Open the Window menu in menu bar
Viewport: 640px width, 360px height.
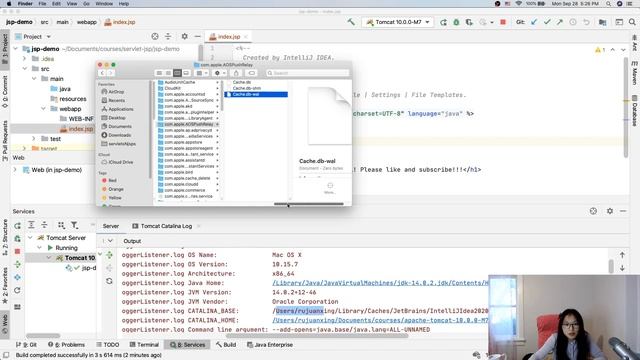[x=104, y=4]
